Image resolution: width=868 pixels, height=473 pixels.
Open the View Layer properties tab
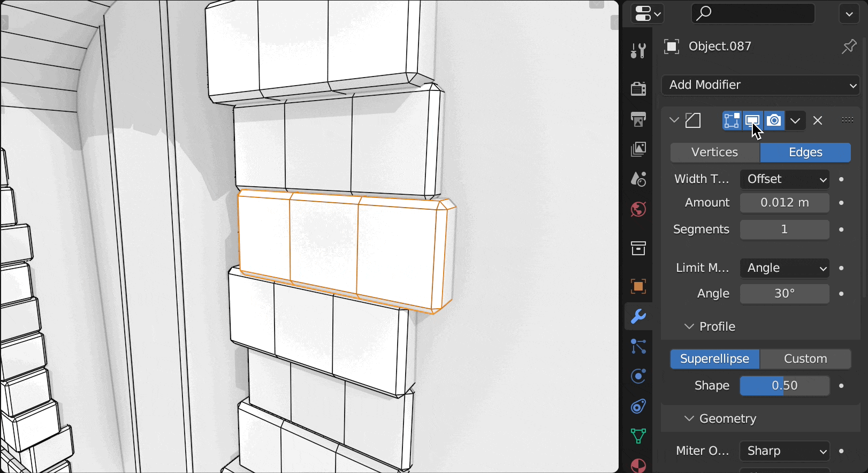[638, 149]
